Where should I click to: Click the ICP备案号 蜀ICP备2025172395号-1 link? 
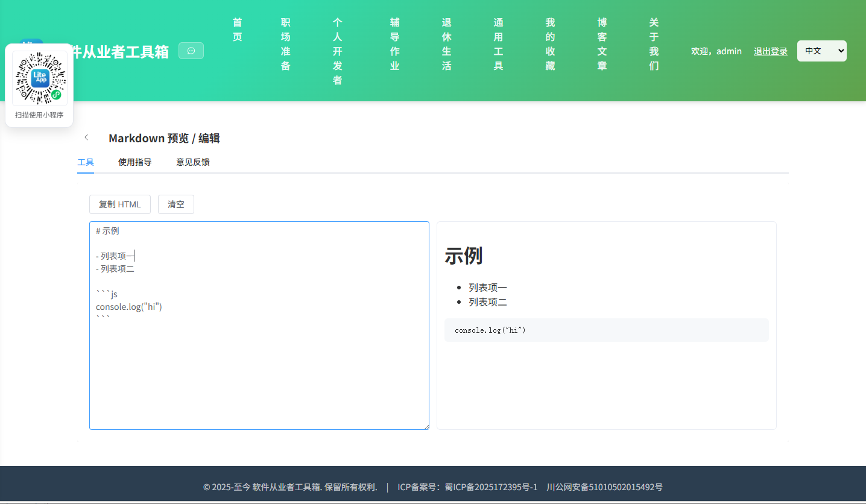467,487
